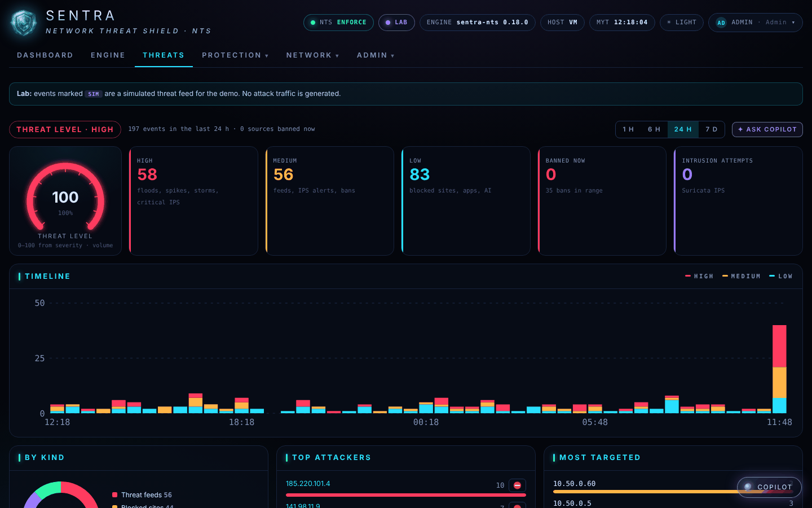The width and height of the screenshot is (812, 508).
Task: Select the 24 H time range
Action: (x=683, y=129)
